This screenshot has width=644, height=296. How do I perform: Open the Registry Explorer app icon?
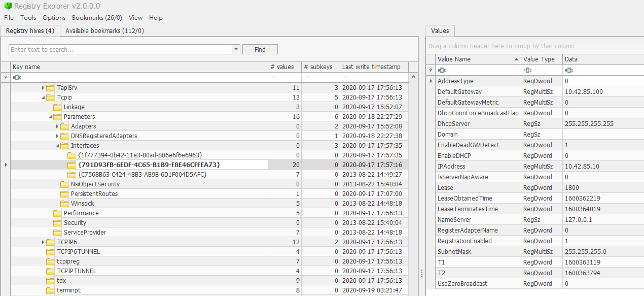pyautogui.click(x=8, y=6)
